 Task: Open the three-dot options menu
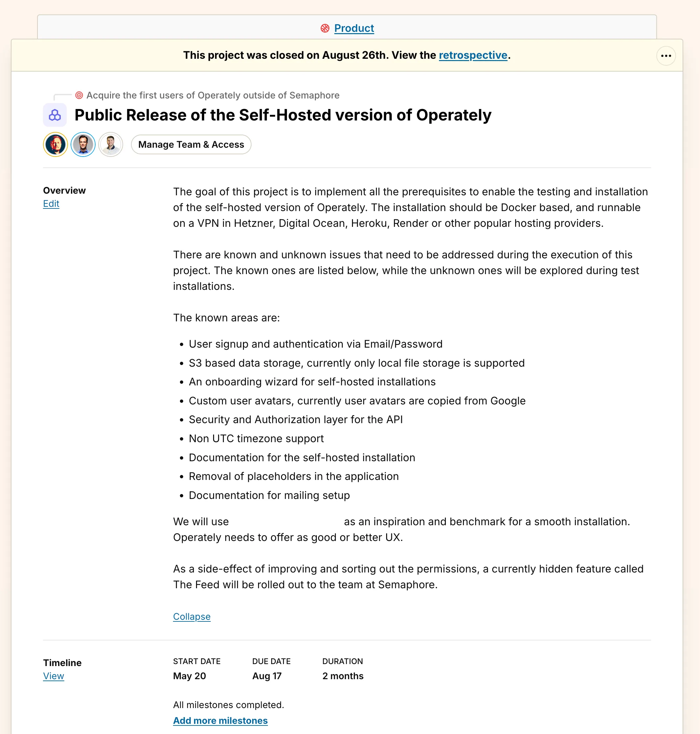click(666, 56)
